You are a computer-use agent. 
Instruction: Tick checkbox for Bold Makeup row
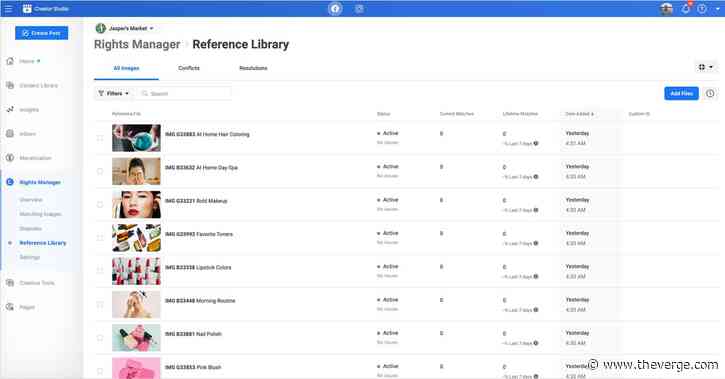click(100, 204)
